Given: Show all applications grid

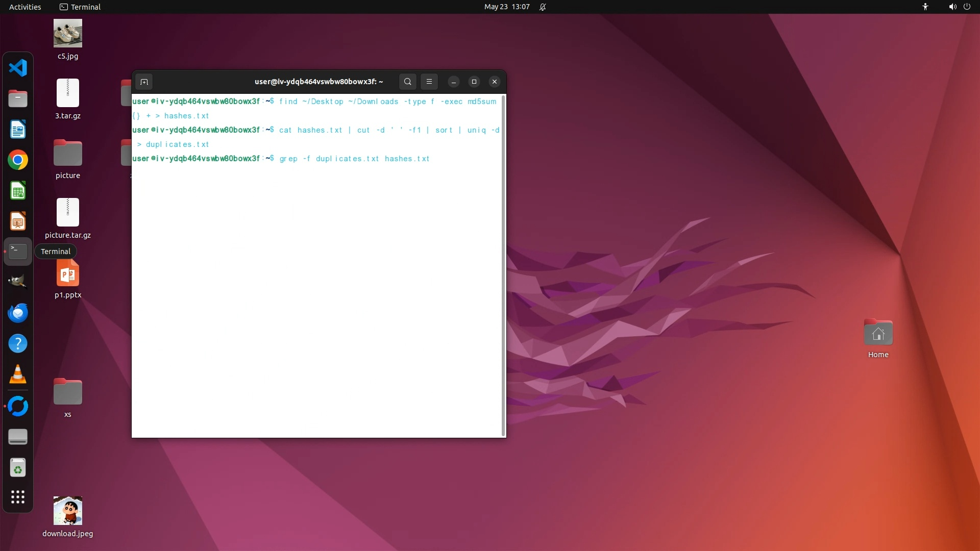Looking at the screenshot, I should [18, 497].
